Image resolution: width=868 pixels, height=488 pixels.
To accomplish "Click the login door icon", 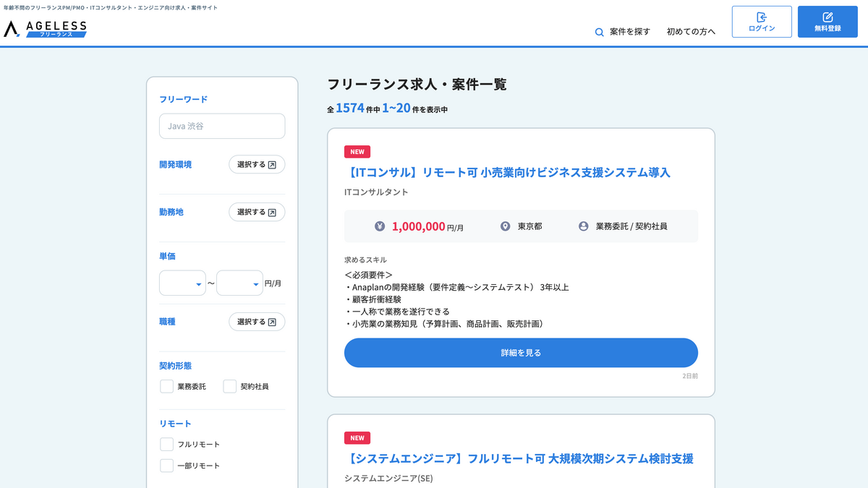I will [x=762, y=17].
